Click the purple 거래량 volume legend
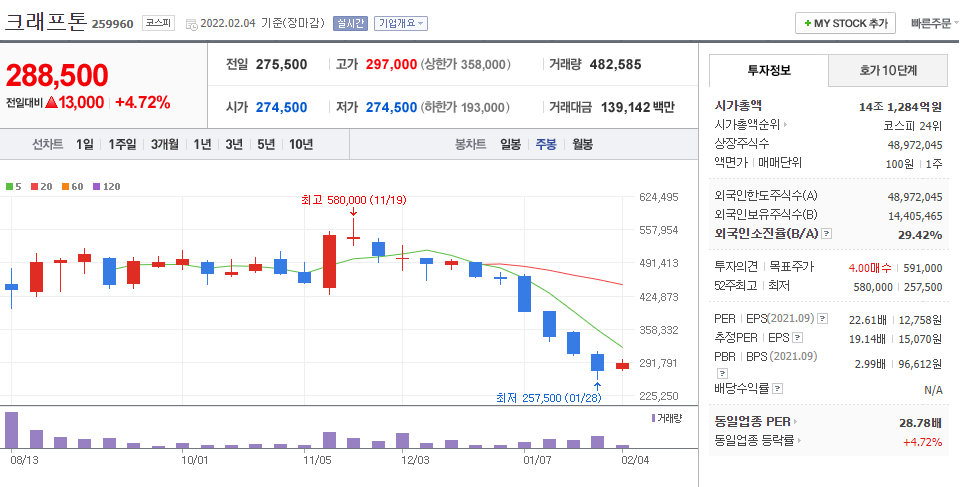Image resolution: width=973 pixels, height=487 pixels. pyautogui.click(x=666, y=419)
